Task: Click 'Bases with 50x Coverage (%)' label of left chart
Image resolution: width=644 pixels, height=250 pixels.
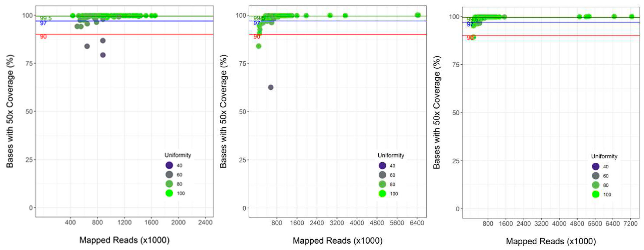Action: click(x=10, y=111)
